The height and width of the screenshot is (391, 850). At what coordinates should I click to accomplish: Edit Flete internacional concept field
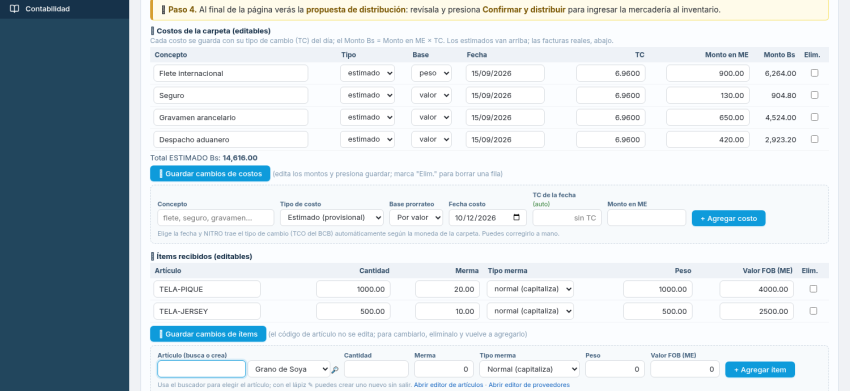pos(230,73)
